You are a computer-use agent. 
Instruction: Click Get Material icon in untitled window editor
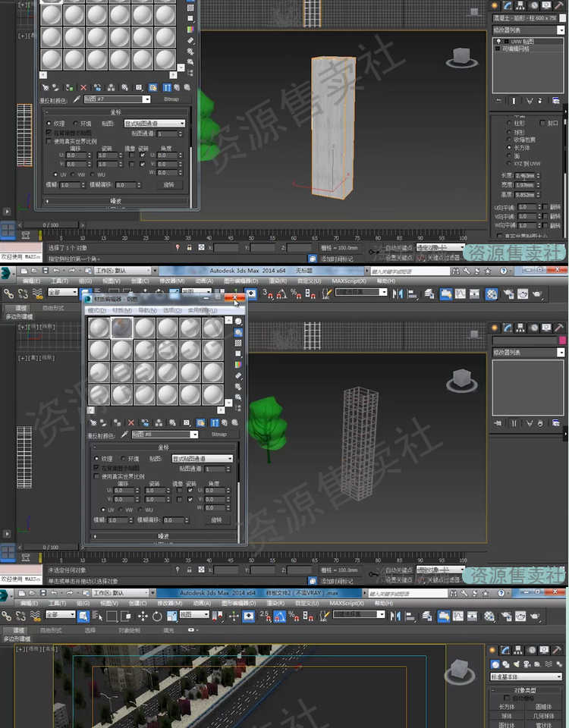pyautogui.click(x=93, y=422)
